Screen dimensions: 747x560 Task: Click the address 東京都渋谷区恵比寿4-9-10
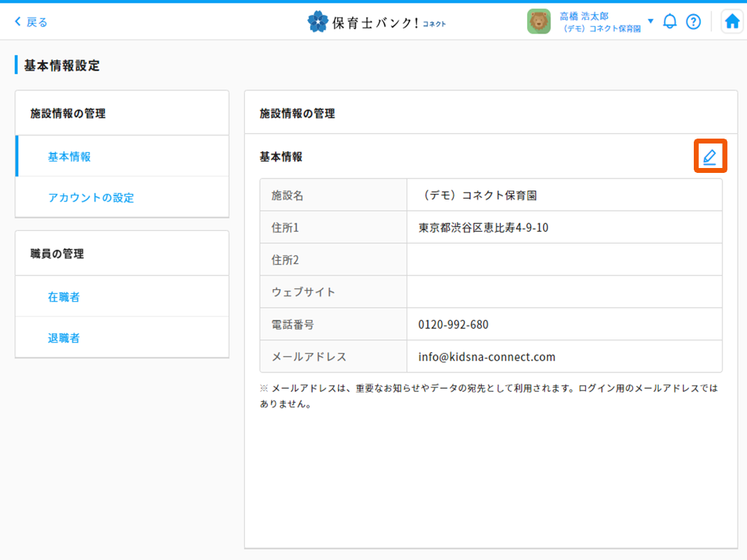tap(483, 227)
